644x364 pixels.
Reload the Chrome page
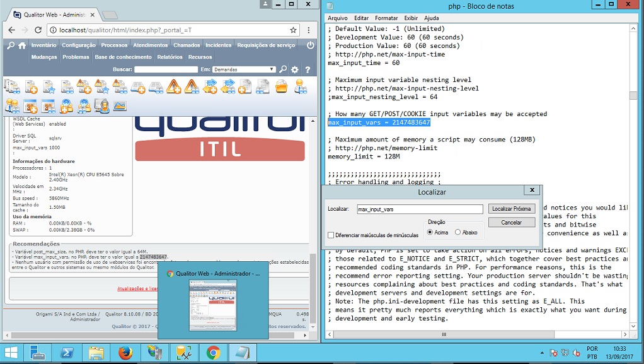coord(38,30)
